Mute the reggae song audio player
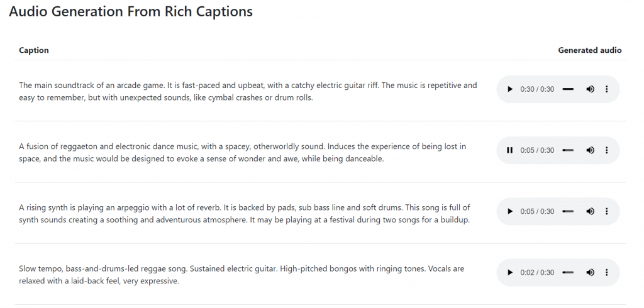The height and width of the screenshot is (308, 644). point(590,273)
